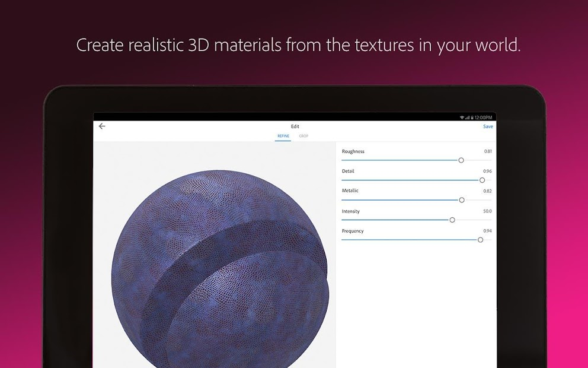Screen dimensions: 588x368
Task: Click the Frequency label
Action: click(x=353, y=231)
